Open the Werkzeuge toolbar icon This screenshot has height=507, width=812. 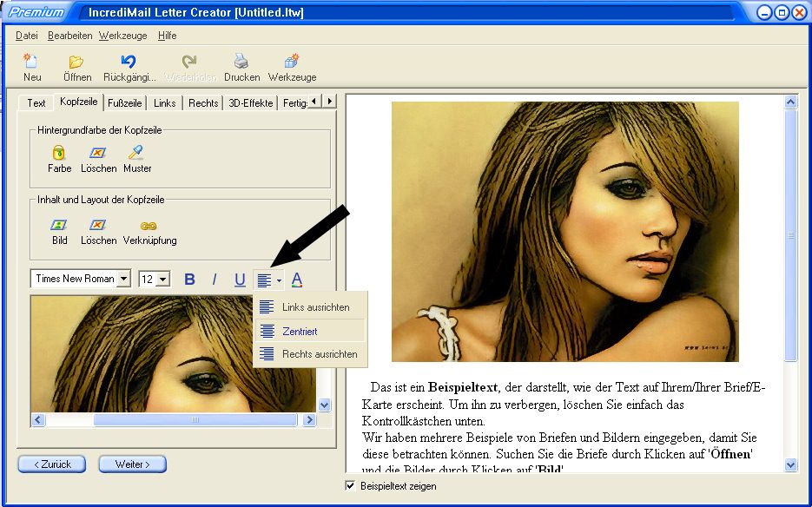click(x=292, y=61)
